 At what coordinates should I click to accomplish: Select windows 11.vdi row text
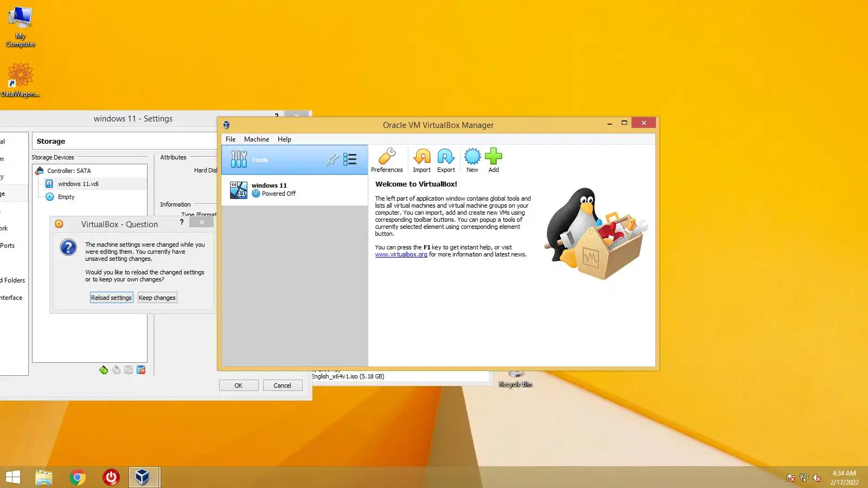point(78,184)
